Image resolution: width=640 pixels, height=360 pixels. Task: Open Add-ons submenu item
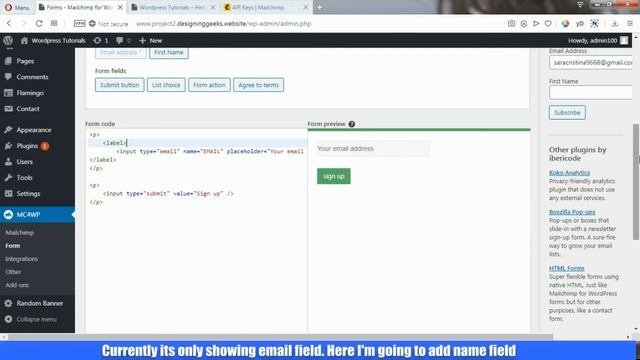(17, 285)
